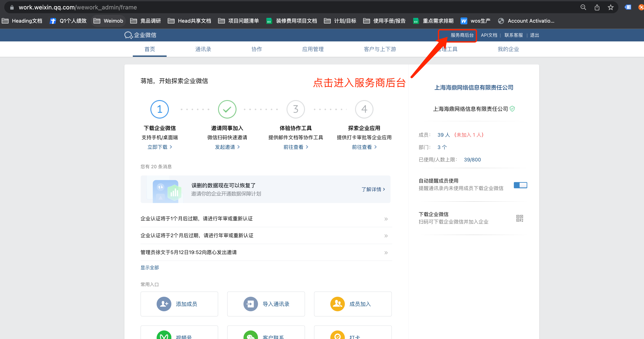
Task: Expand the 1-month certification expiry message
Action: [386, 219]
